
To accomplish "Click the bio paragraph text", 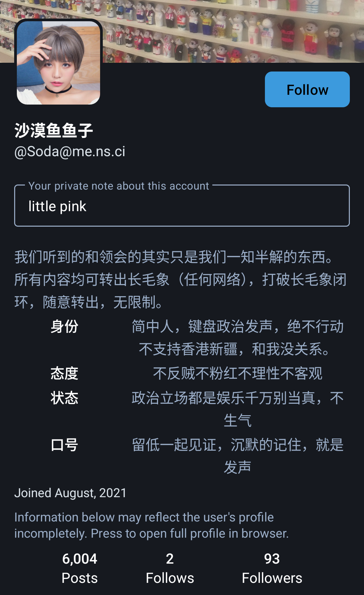I will click(x=181, y=280).
